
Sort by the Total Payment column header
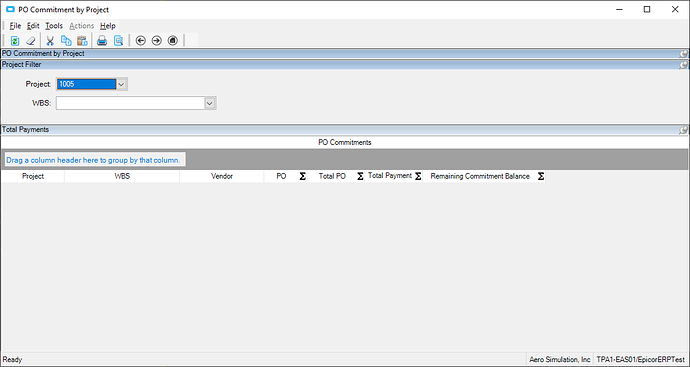tap(390, 176)
